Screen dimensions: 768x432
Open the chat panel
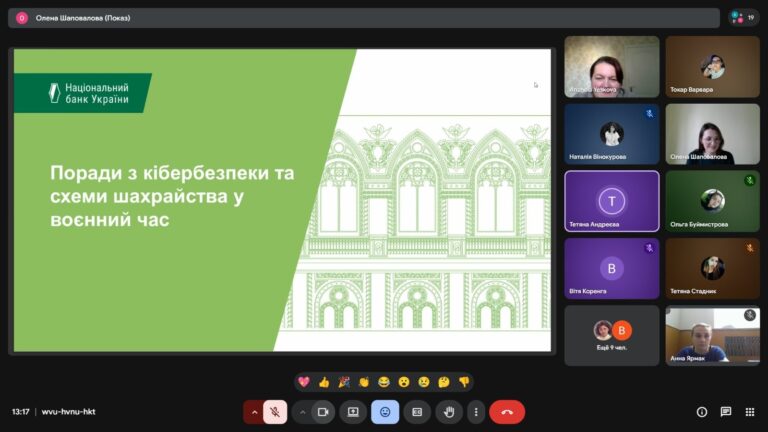click(x=726, y=412)
